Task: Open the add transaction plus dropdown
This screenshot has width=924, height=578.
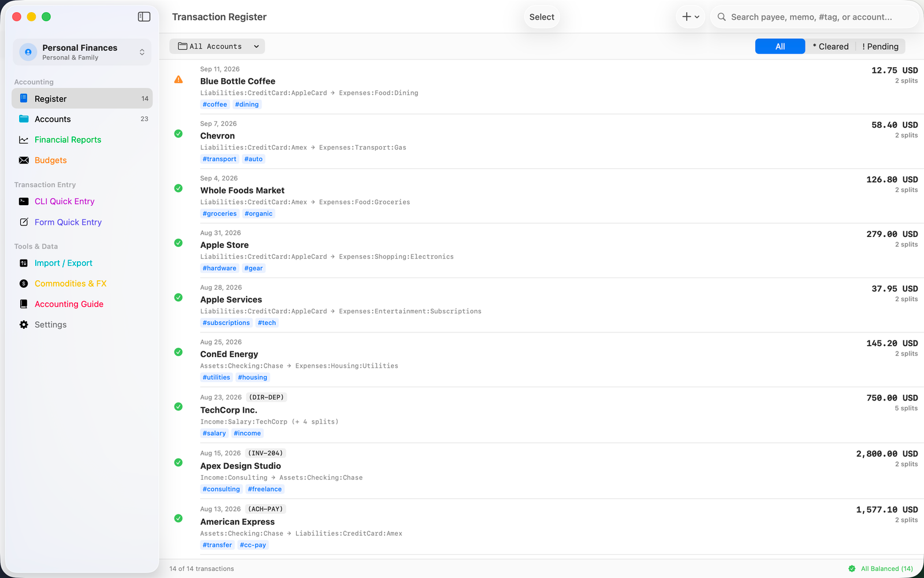Action: [691, 17]
